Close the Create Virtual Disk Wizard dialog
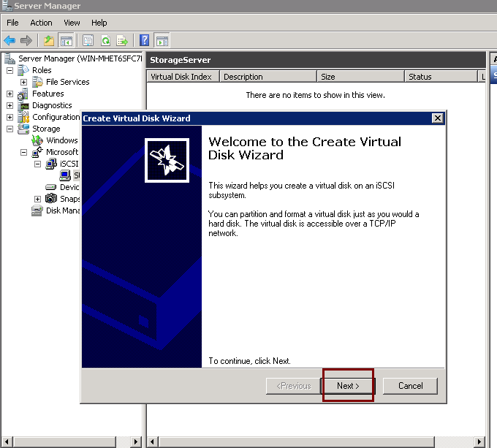Image resolution: width=497 pixels, height=448 pixels. tap(437, 118)
